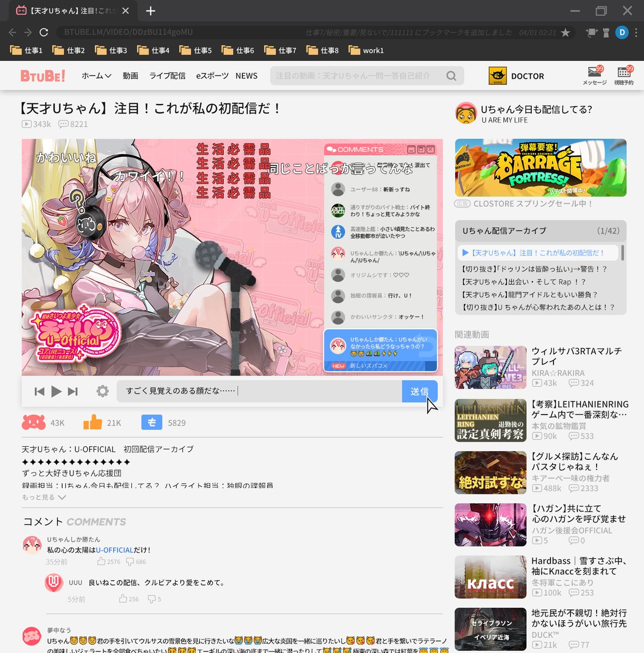Toggle the pink bear reaction icon
This screenshot has width=644, height=653.
coord(33,422)
